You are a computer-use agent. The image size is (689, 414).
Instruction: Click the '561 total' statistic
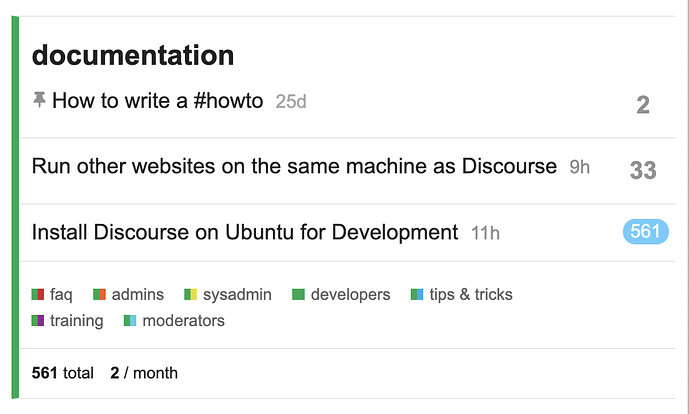click(62, 373)
